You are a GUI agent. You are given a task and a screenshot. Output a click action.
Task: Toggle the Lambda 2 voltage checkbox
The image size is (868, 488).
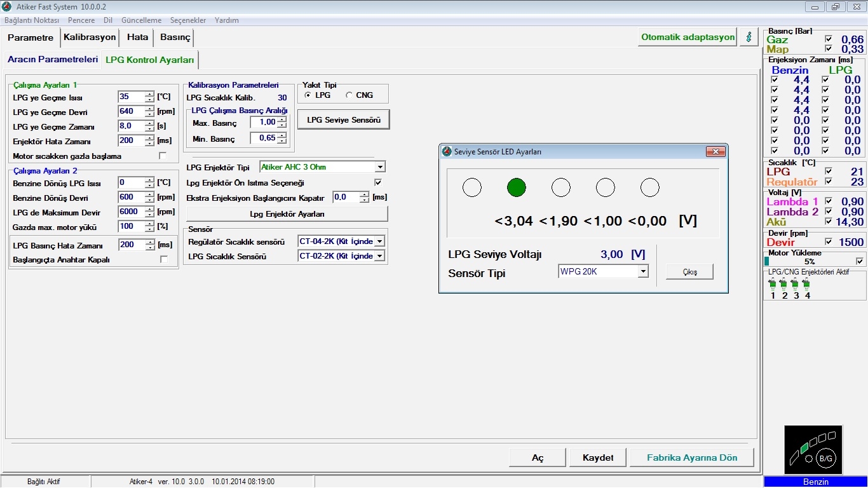828,212
